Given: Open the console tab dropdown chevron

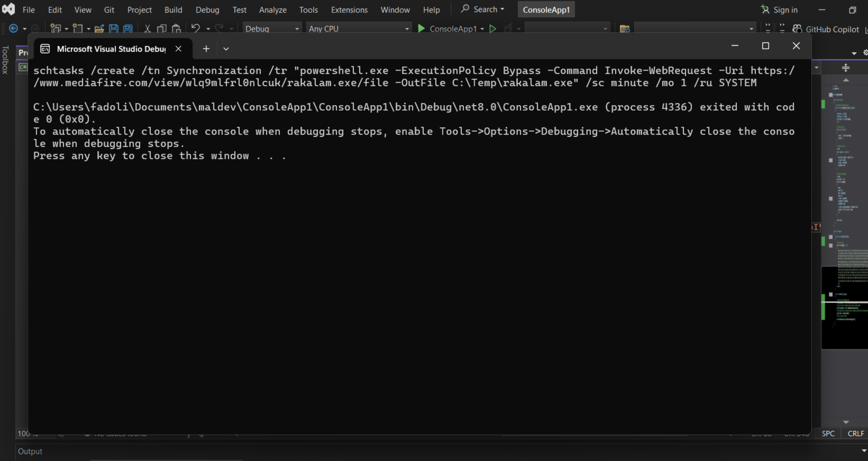Looking at the screenshot, I should click(226, 49).
